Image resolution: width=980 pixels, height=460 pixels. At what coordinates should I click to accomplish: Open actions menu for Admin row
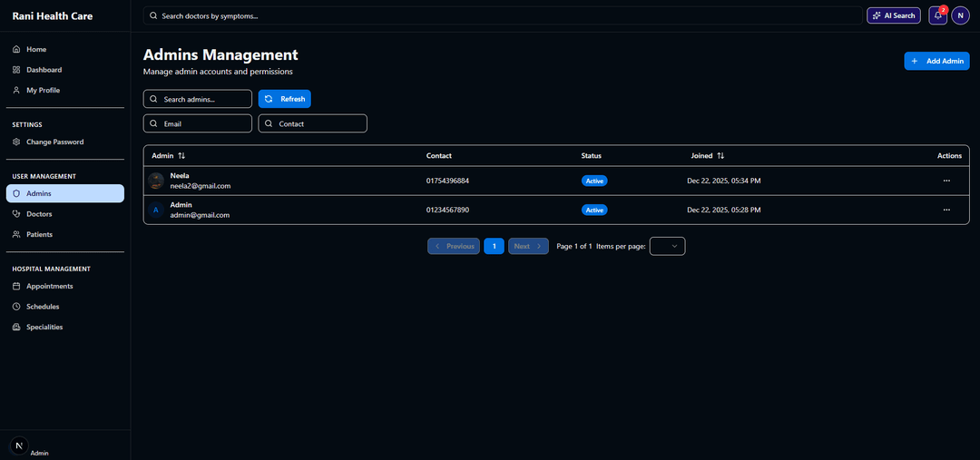[946, 210]
